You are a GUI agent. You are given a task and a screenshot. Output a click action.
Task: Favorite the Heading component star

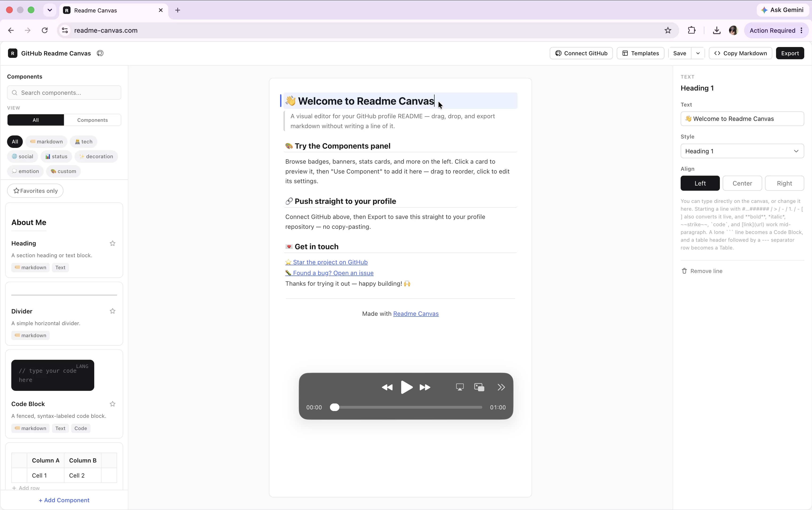[x=113, y=244]
